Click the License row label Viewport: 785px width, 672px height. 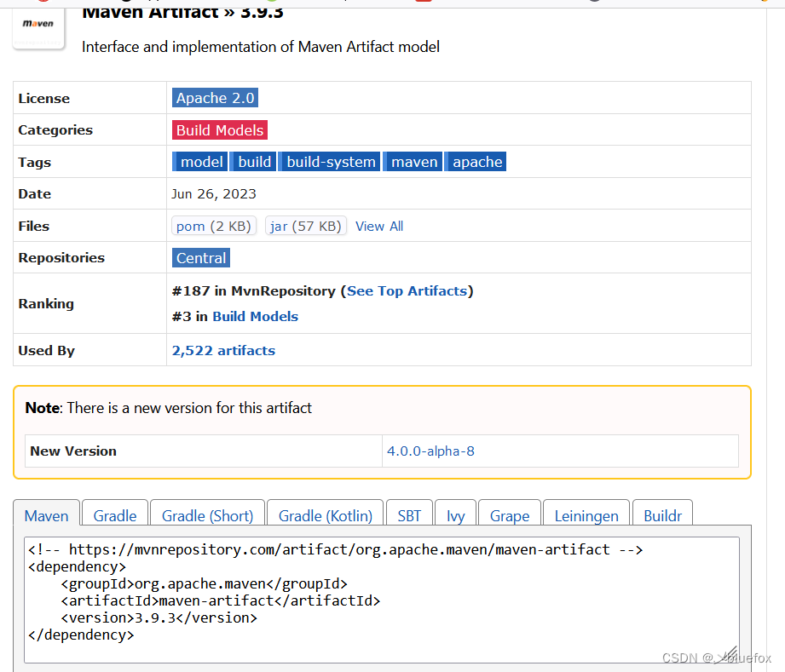(44, 98)
